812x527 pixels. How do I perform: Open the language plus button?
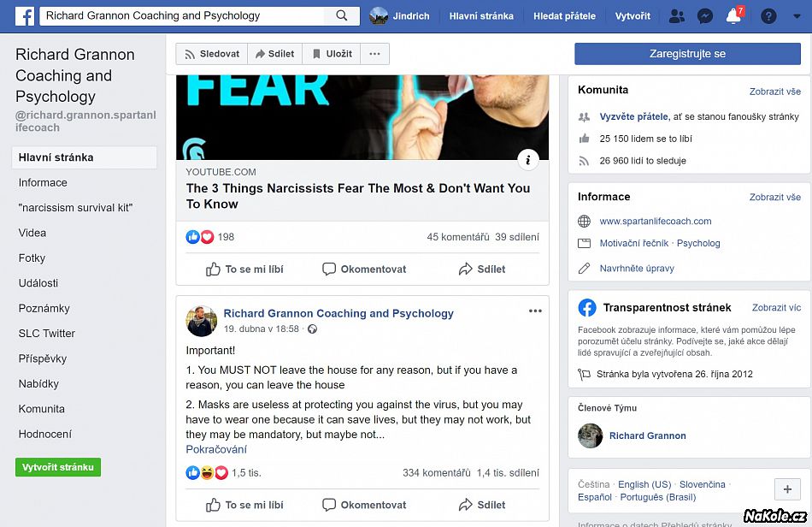(787, 489)
